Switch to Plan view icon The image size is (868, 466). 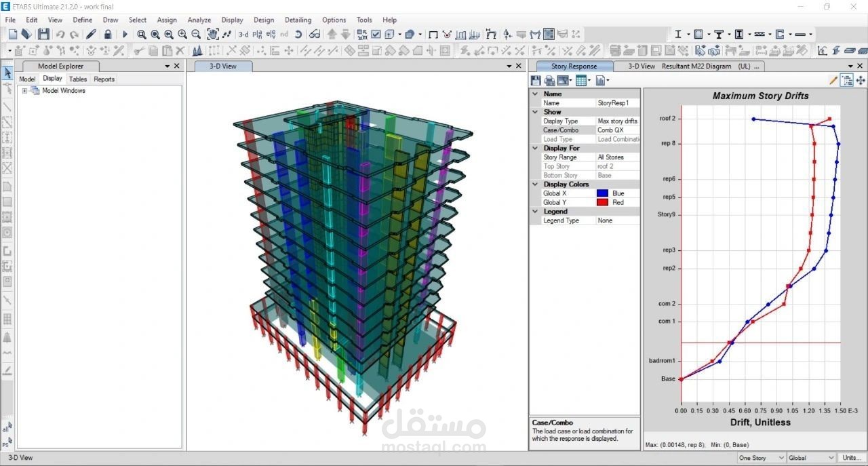[258, 34]
